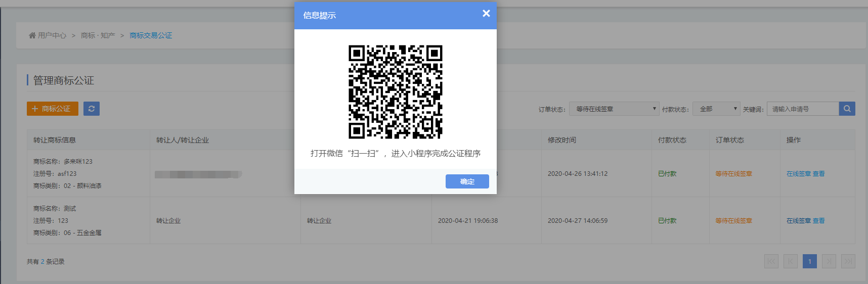The image size is (868, 284).
Task: Click the 信息提示 dialog title
Action: tap(319, 16)
